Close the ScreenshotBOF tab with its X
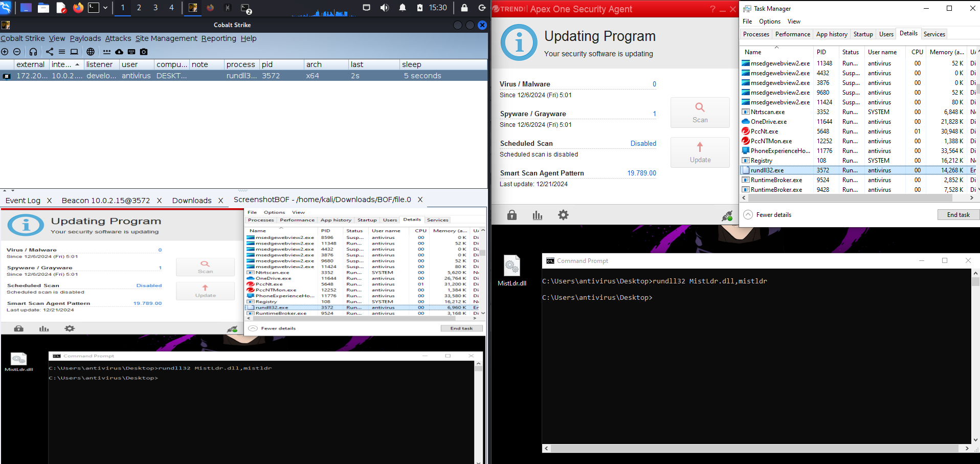This screenshot has height=464, width=980. point(420,200)
